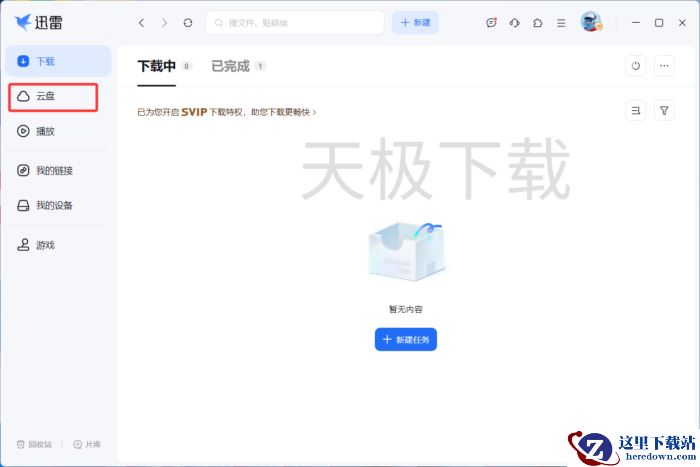
Task: Maximize the 迅雷 window
Action: coord(659,23)
